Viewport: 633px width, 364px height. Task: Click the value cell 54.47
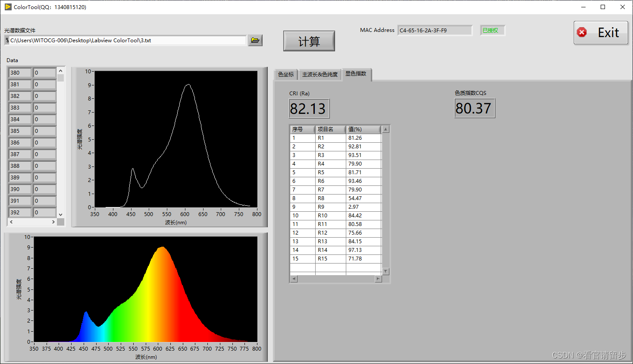coord(364,198)
